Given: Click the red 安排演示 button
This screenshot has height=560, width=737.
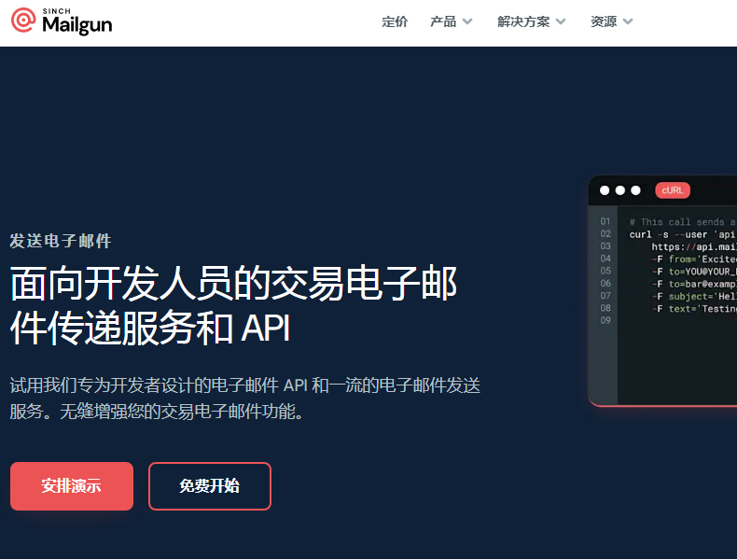Looking at the screenshot, I should [x=72, y=486].
